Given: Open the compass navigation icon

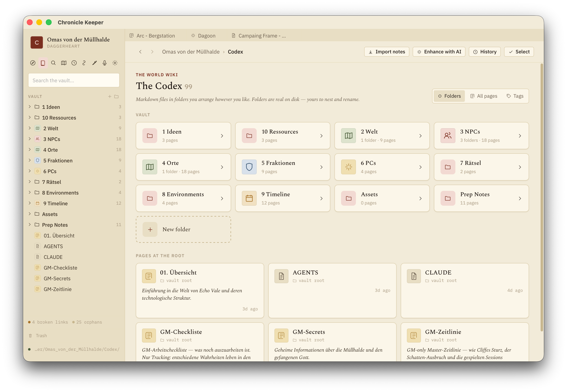Looking at the screenshot, I should tap(33, 63).
